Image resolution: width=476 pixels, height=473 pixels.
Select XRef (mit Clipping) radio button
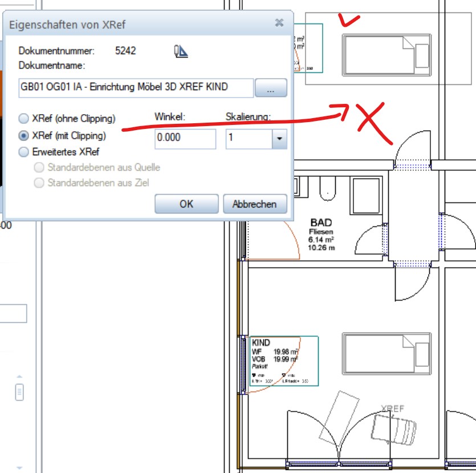(x=24, y=136)
